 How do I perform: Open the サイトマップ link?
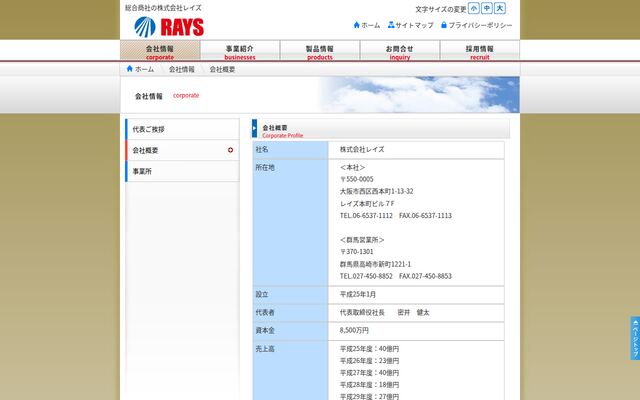click(x=414, y=25)
